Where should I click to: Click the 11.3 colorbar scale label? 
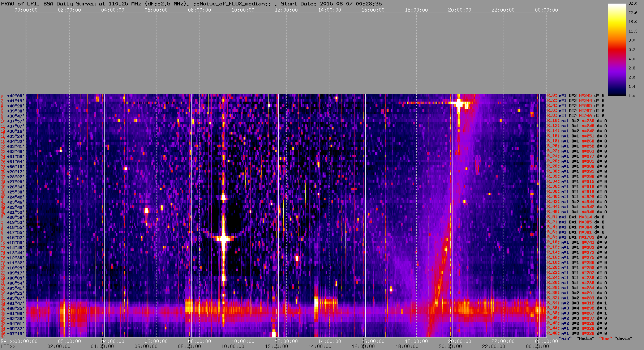633,31
